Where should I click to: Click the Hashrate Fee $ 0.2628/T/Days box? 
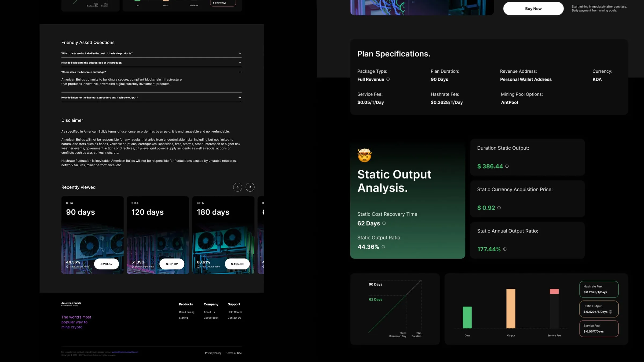click(x=599, y=289)
